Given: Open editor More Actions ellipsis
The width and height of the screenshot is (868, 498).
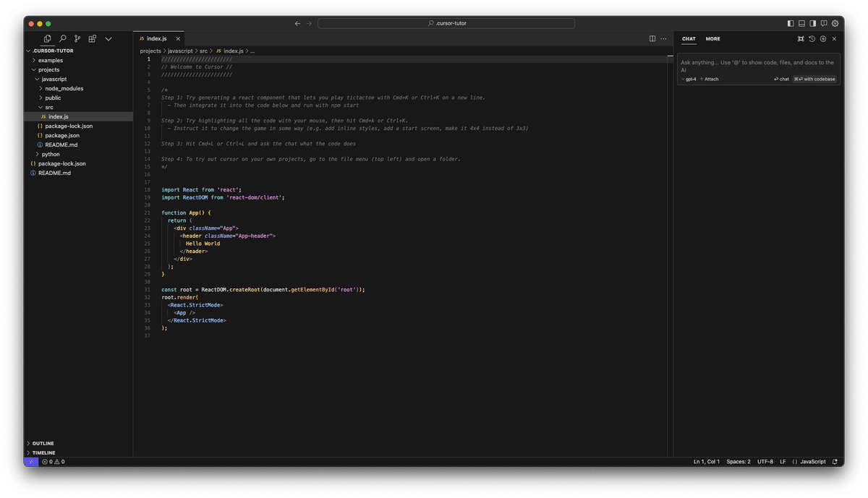Looking at the screenshot, I should coord(663,38).
